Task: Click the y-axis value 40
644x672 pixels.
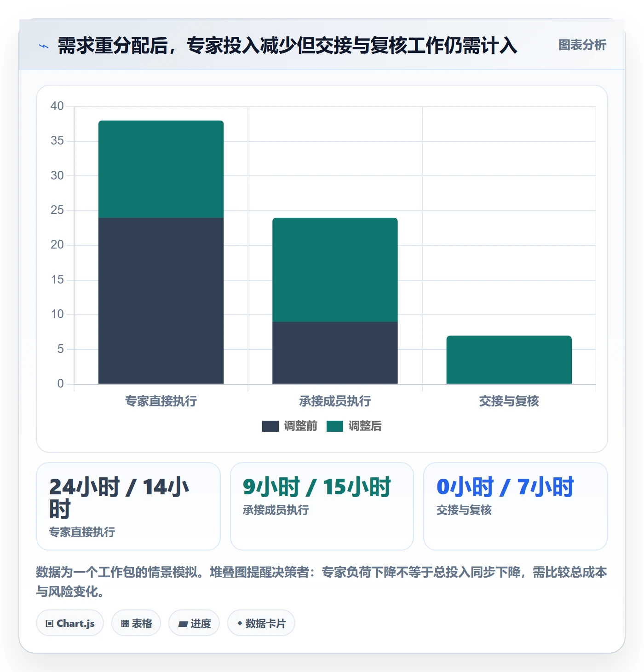Action: click(57, 106)
